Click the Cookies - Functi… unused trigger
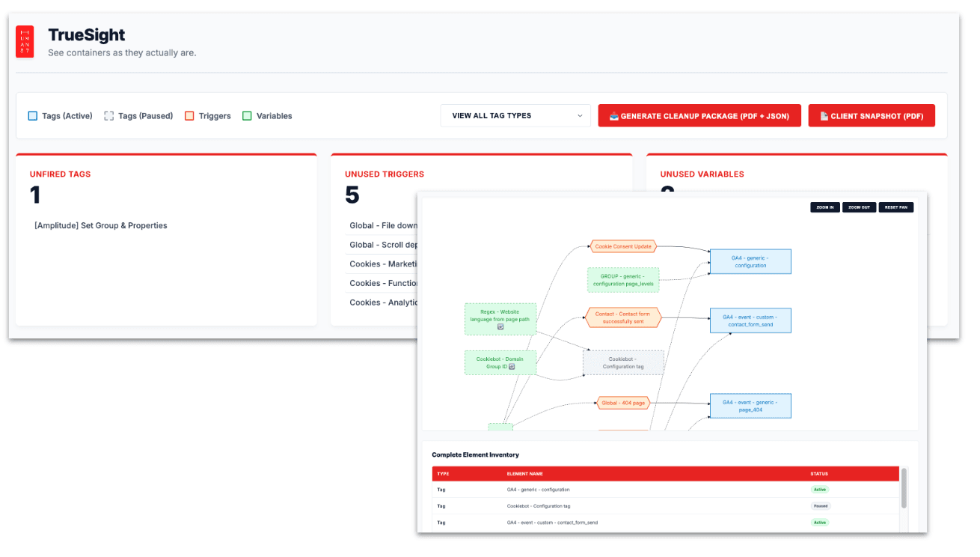Viewport: 980px width, 557px height. (383, 283)
